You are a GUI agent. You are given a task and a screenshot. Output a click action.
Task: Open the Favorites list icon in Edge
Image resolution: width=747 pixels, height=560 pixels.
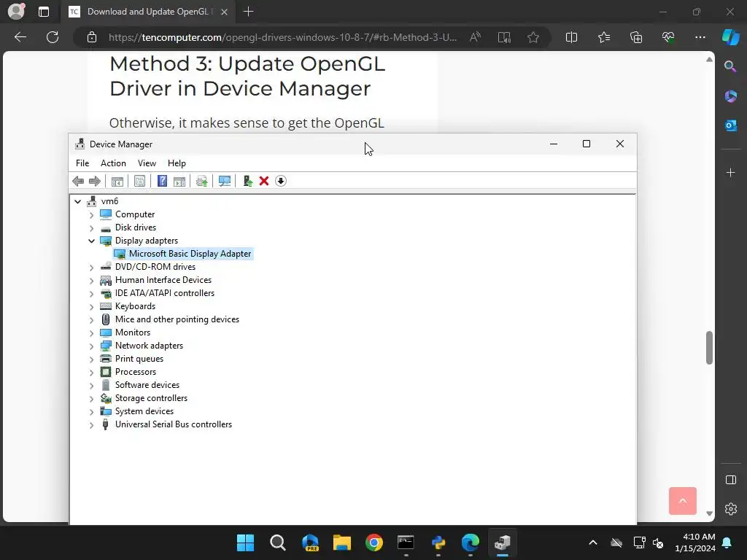[604, 37]
